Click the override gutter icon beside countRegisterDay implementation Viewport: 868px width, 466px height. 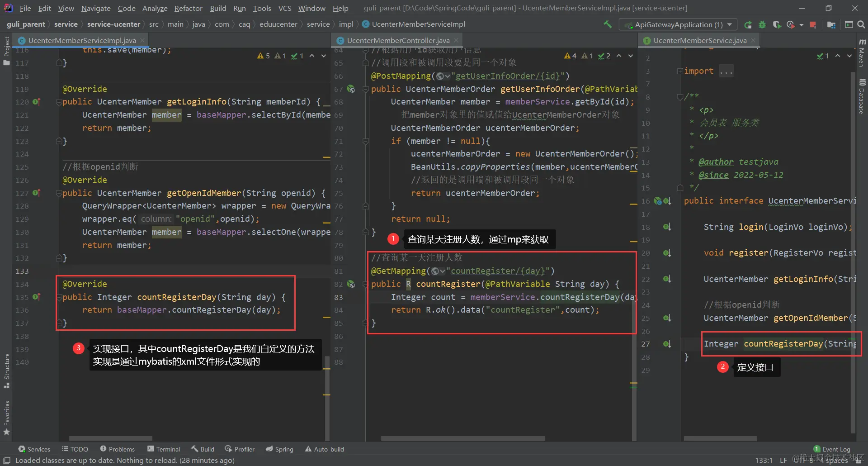(37, 297)
